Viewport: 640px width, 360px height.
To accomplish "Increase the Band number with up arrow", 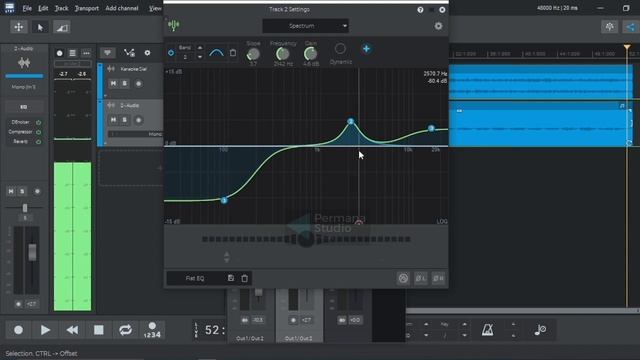I will [200, 48].
